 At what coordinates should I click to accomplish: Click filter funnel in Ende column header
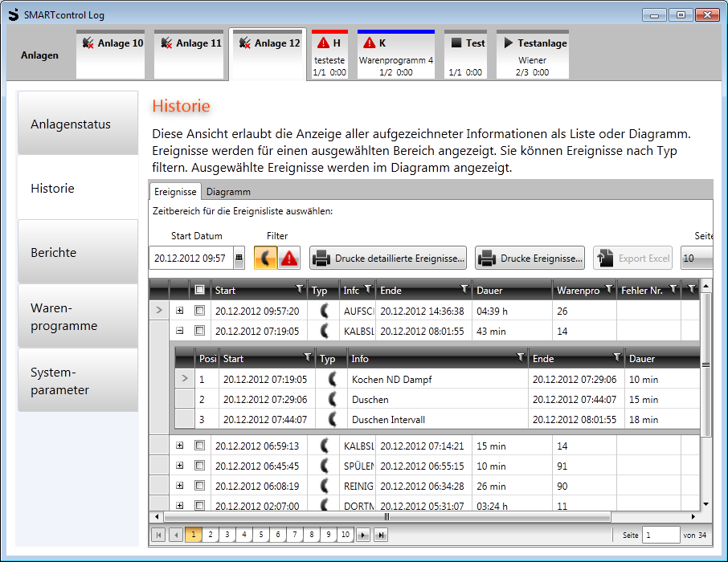464,289
